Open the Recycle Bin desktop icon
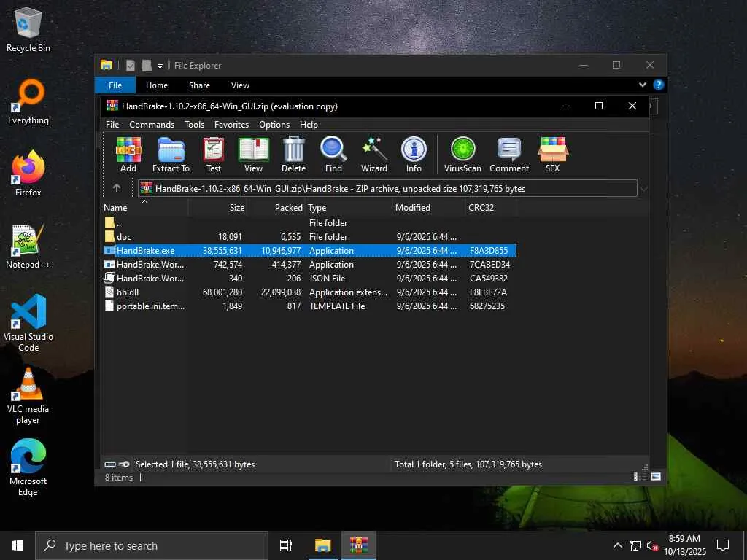Screen dimensions: 747x560 pyautogui.click(x=28, y=29)
